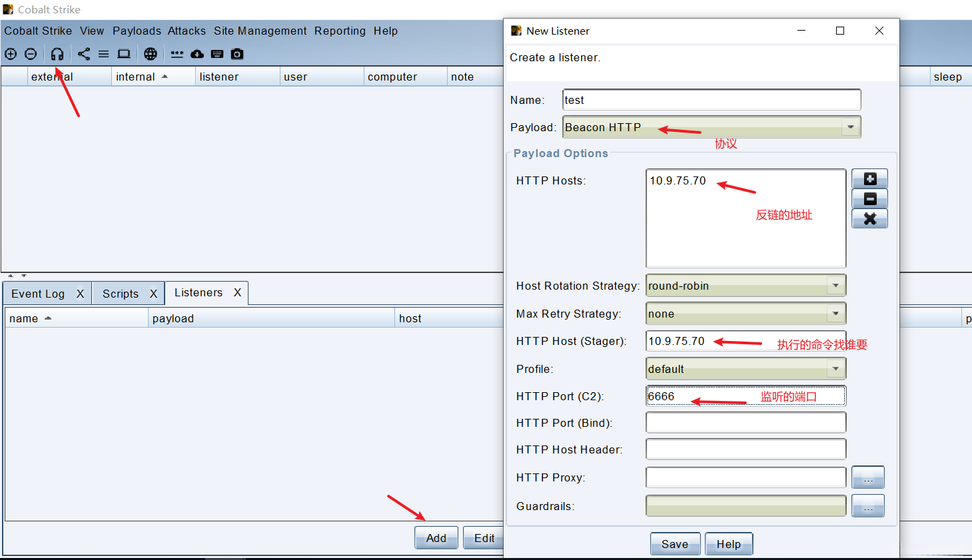
Task: Click the HTTP Host (Stager) field
Action: [746, 341]
